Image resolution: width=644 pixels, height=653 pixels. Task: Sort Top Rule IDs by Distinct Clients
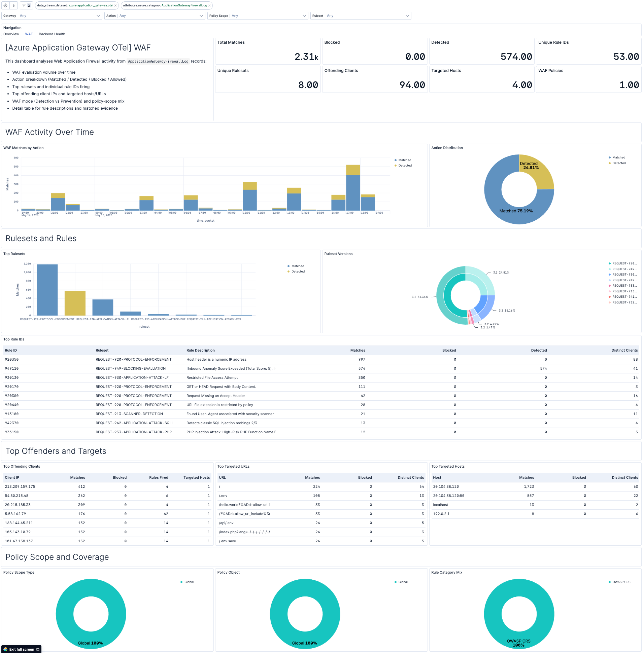(x=625, y=351)
